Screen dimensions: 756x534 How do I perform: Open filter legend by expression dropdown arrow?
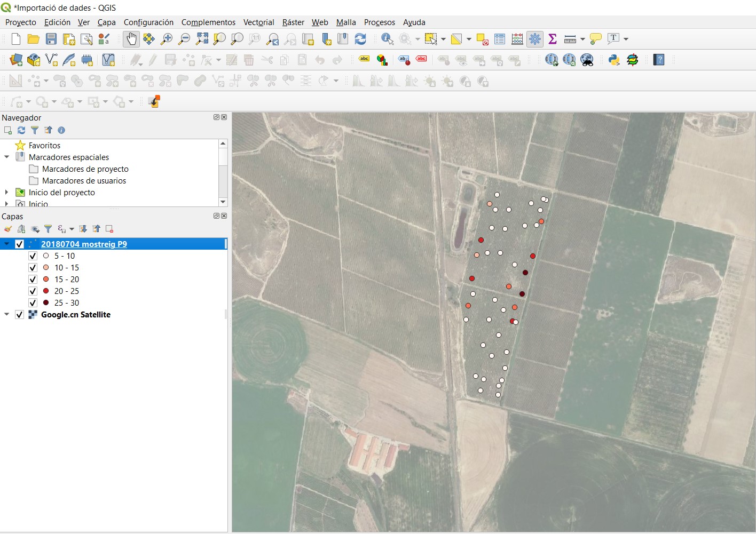coord(72,229)
